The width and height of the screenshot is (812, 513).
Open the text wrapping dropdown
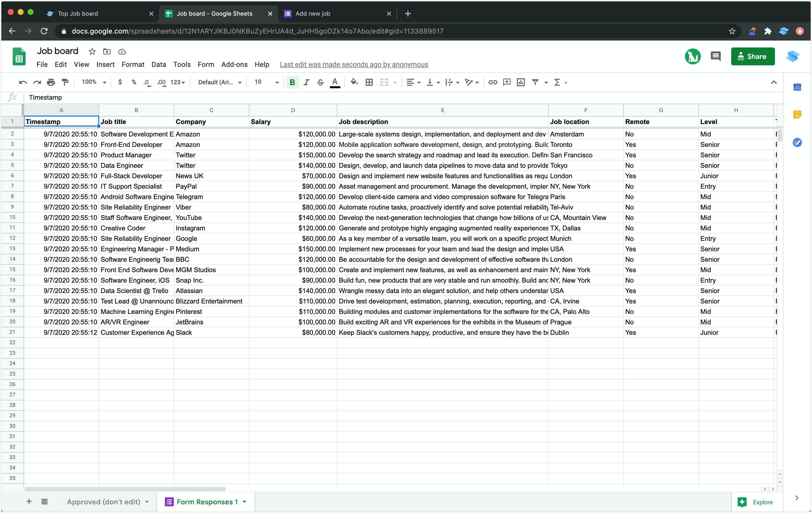point(452,82)
